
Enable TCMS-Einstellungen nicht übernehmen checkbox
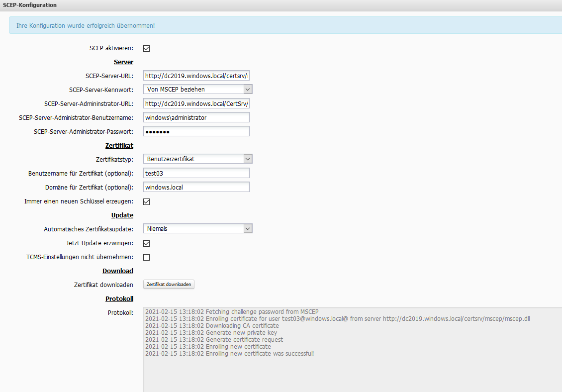147,258
